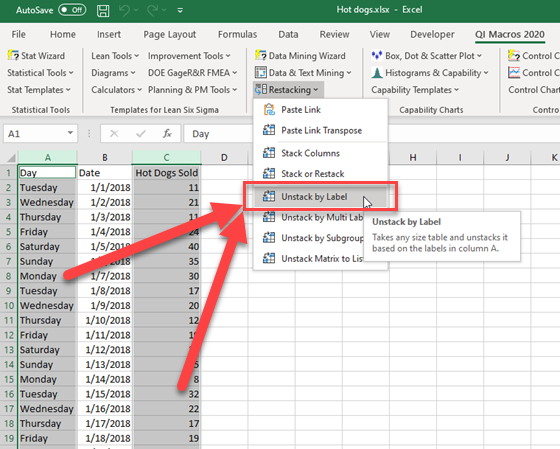Select row 1 header
Viewport: 560px width, 449px height.
(9, 173)
